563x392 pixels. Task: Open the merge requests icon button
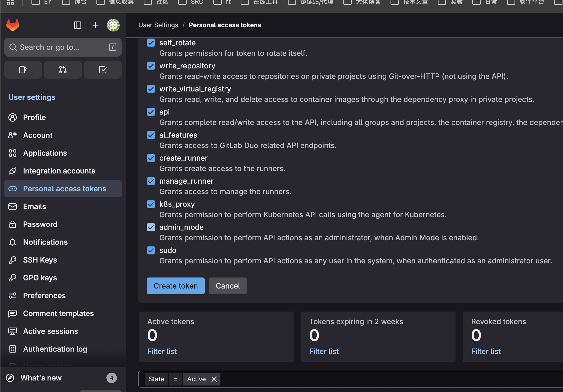coord(63,70)
